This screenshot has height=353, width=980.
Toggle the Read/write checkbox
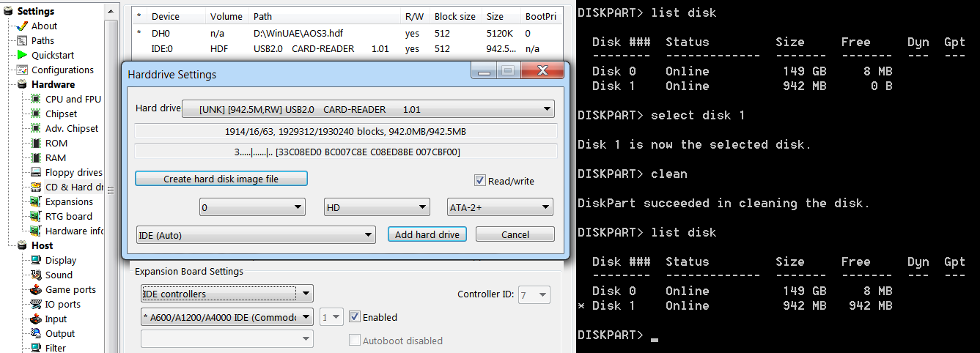[x=480, y=180]
